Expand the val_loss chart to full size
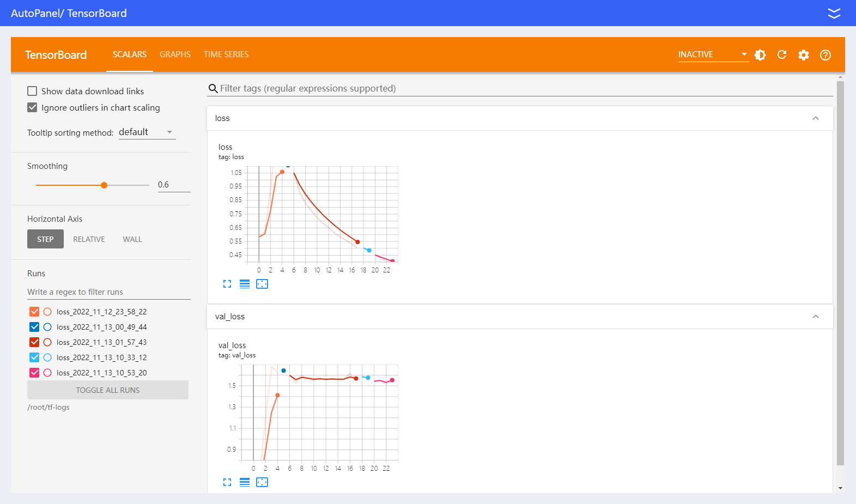Screen dimensions: 856x504 (x=227, y=482)
